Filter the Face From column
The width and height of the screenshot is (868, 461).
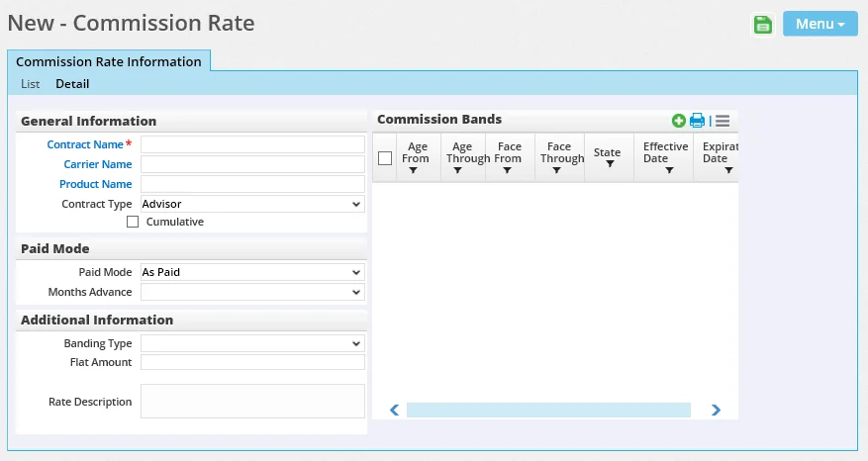pyautogui.click(x=507, y=170)
